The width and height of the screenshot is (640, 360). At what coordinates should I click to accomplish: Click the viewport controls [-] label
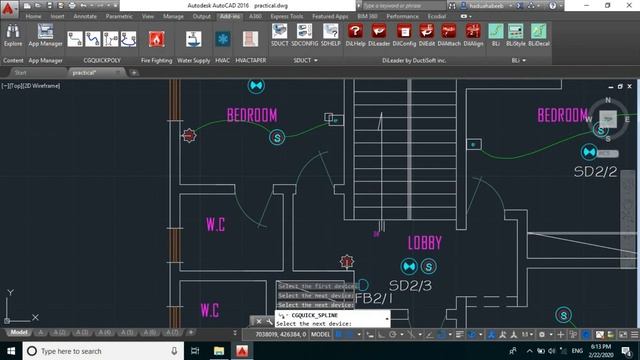point(4,86)
